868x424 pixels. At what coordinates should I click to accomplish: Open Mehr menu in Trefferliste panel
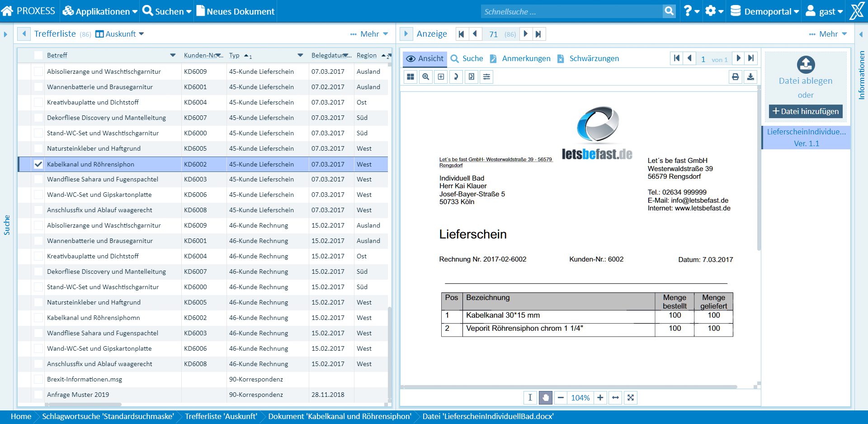click(x=369, y=34)
